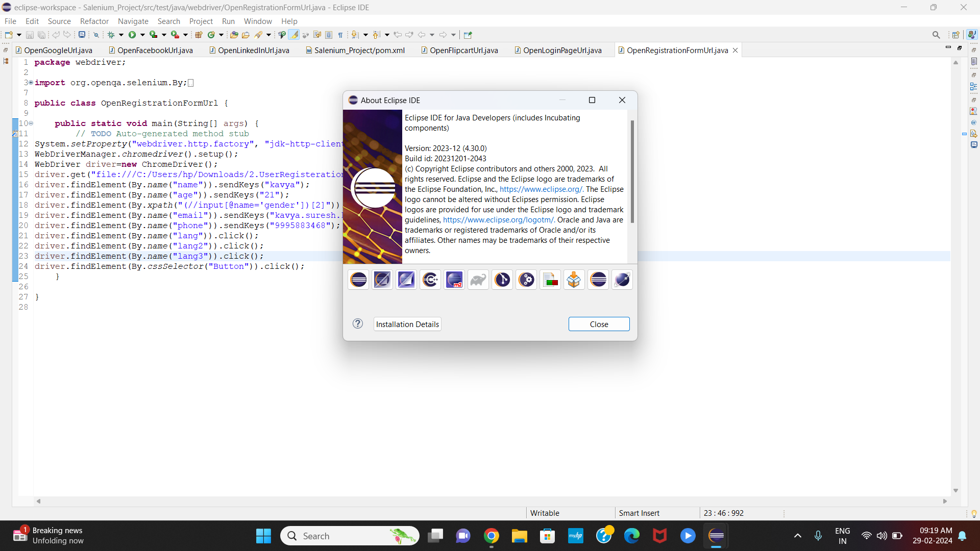Switch to the OpenLoginPageUrl.java tab
Viewport: 980px width, 551px height.
point(562,50)
